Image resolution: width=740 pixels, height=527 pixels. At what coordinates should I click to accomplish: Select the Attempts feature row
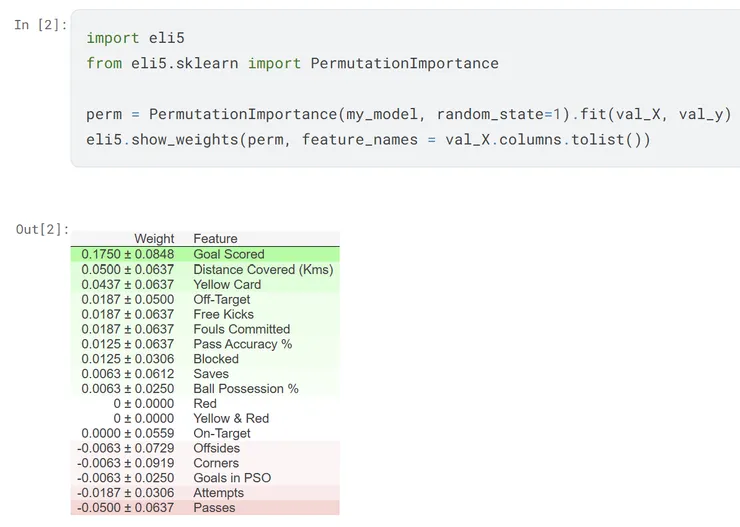click(x=205, y=493)
